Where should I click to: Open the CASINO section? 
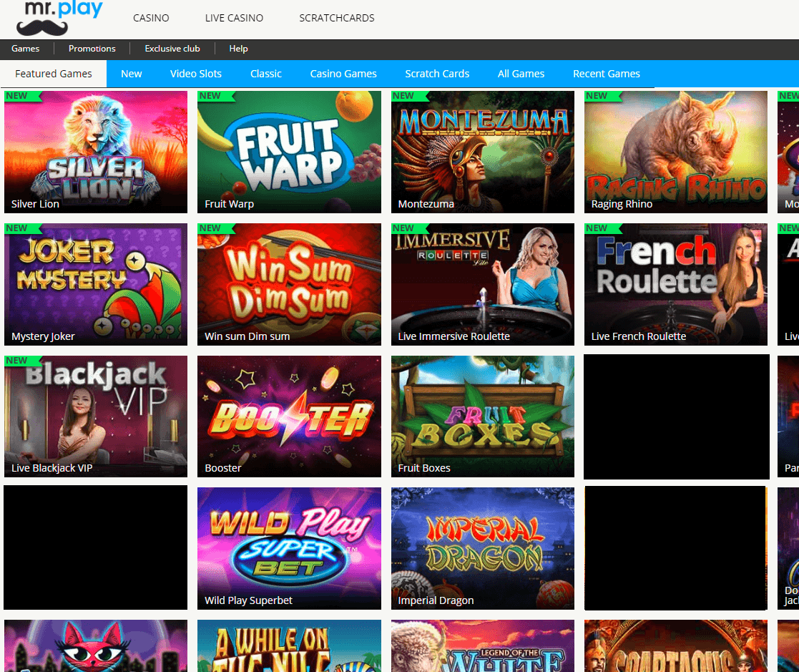click(151, 18)
